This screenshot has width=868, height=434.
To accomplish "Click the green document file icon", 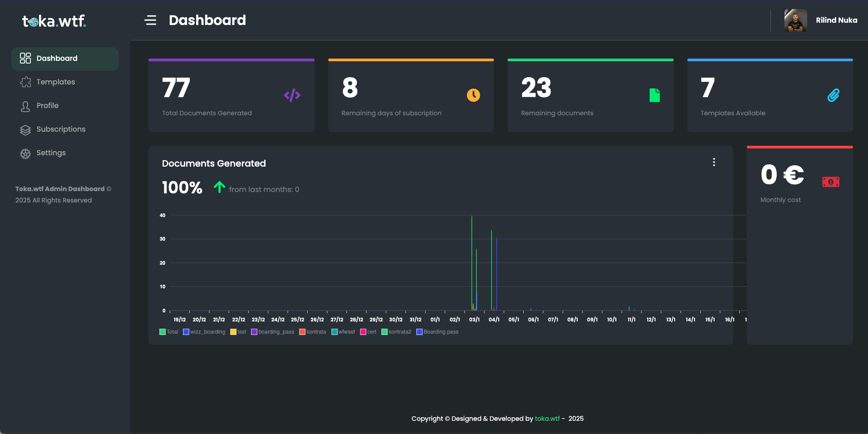I will tap(655, 95).
